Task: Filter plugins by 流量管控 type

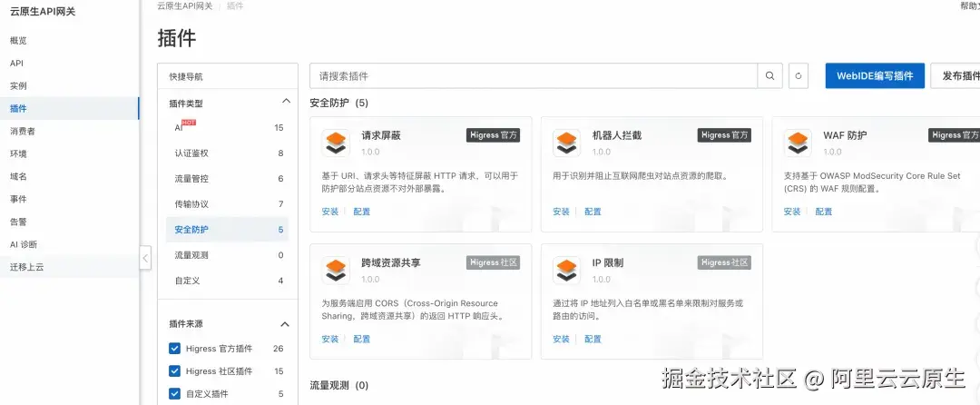Action: 228,179
